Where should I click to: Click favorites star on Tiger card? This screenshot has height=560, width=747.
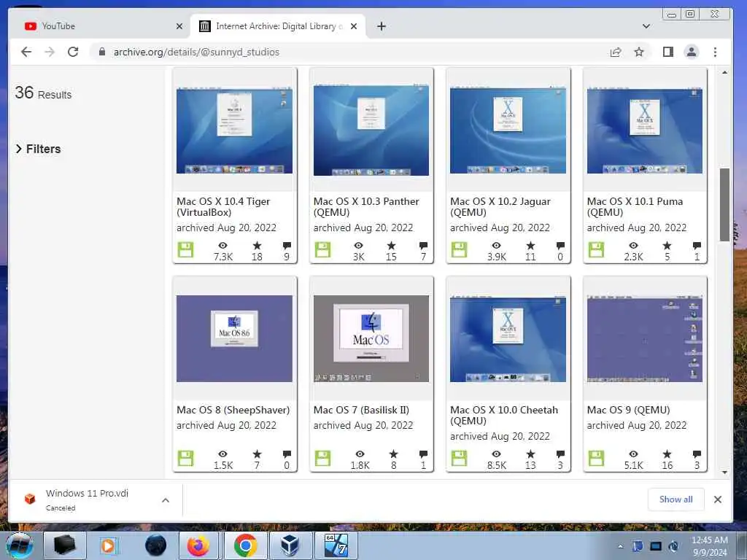[x=257, y=246]
